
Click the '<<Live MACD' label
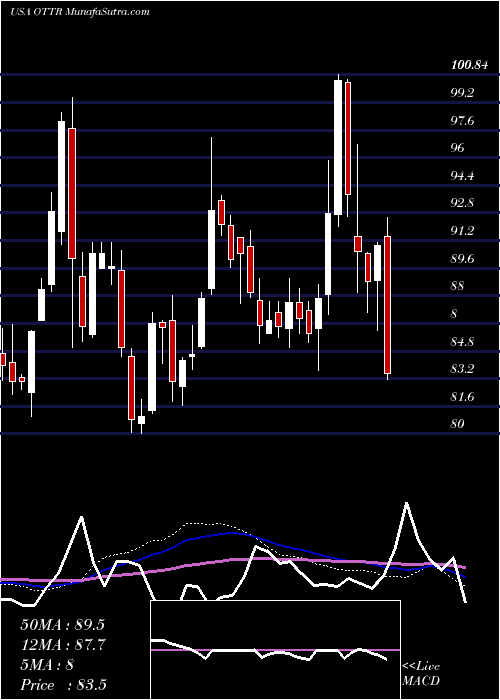click(421, 674)
